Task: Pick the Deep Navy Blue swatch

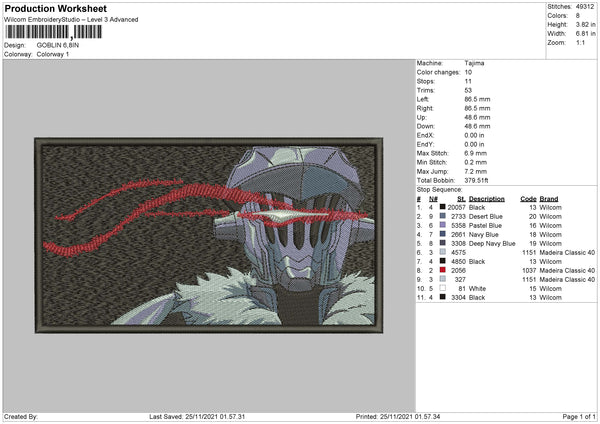Action: pos(442,243)
